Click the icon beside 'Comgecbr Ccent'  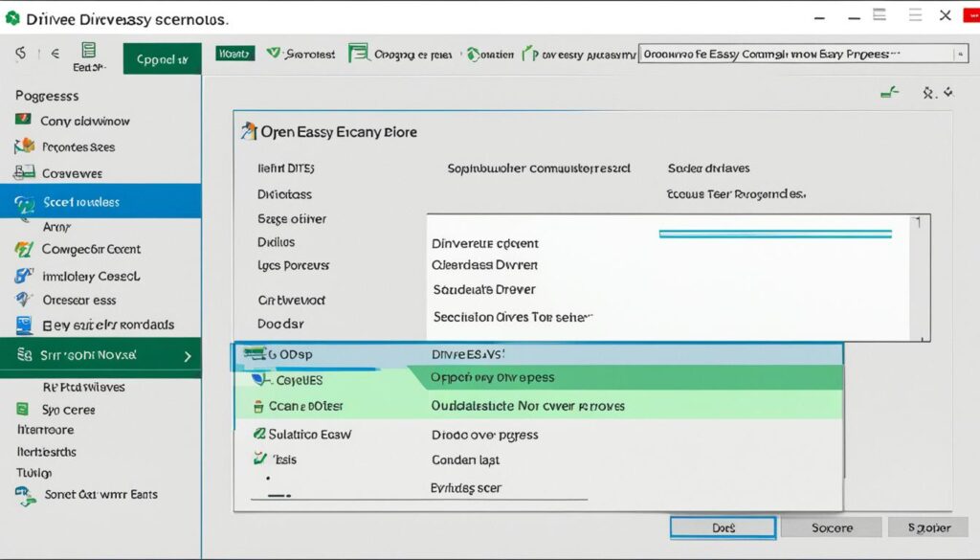coord(24,250)
